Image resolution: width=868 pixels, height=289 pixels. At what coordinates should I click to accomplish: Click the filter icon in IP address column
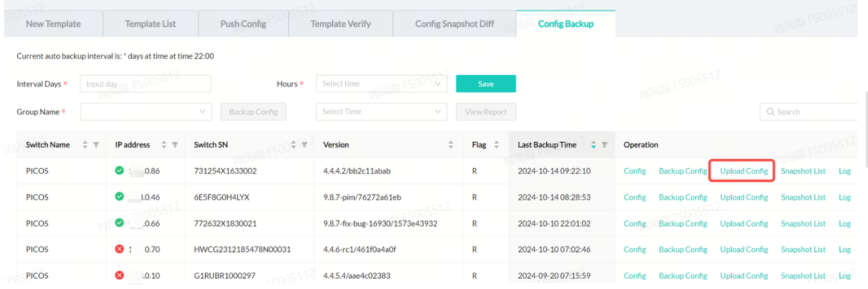[x=175, y=144]
